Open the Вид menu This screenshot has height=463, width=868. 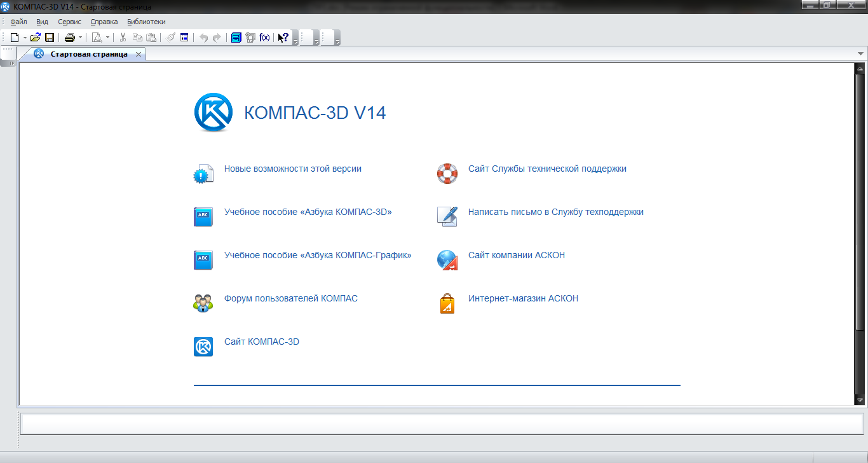(42, 22)
